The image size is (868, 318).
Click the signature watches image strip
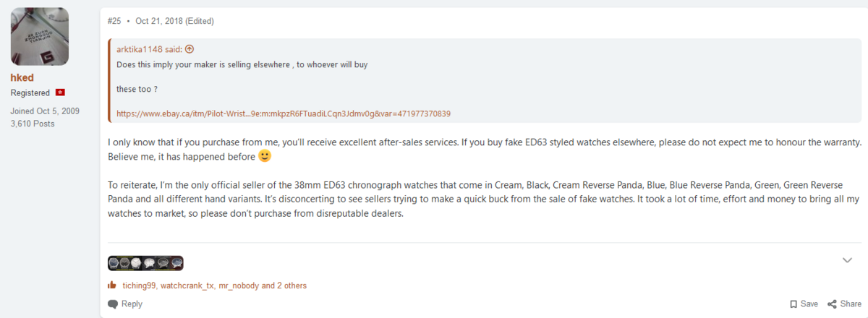[145, 263]
